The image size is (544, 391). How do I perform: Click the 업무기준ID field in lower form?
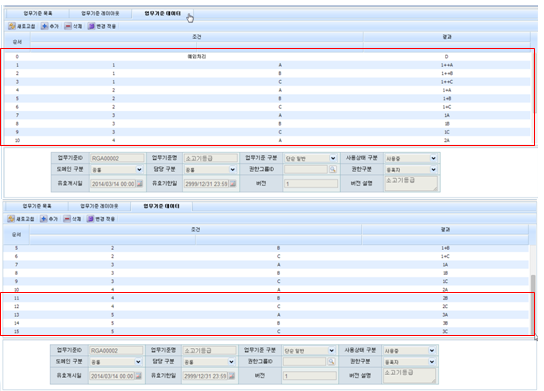pos(116,350)
